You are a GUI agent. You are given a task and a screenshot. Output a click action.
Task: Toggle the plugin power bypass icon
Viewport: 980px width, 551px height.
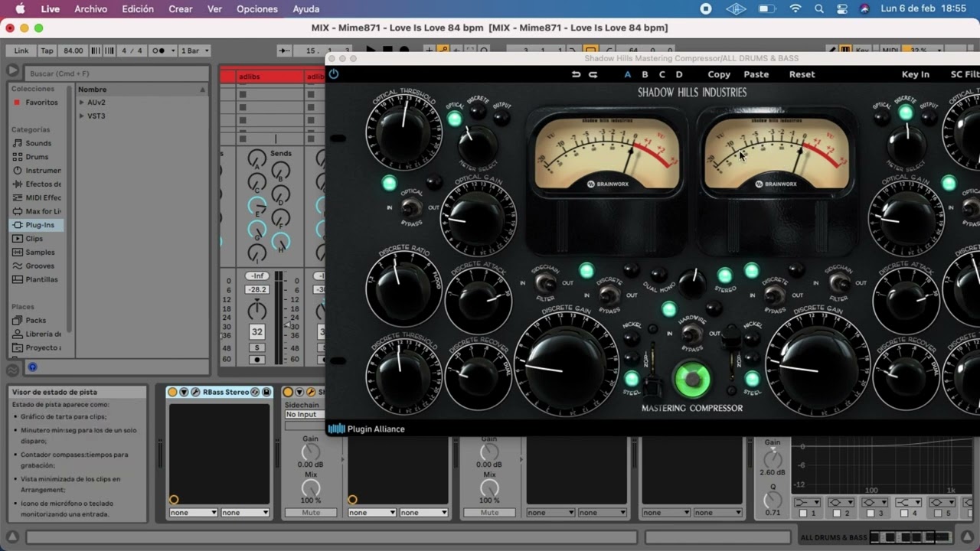(x=333, y=74)
